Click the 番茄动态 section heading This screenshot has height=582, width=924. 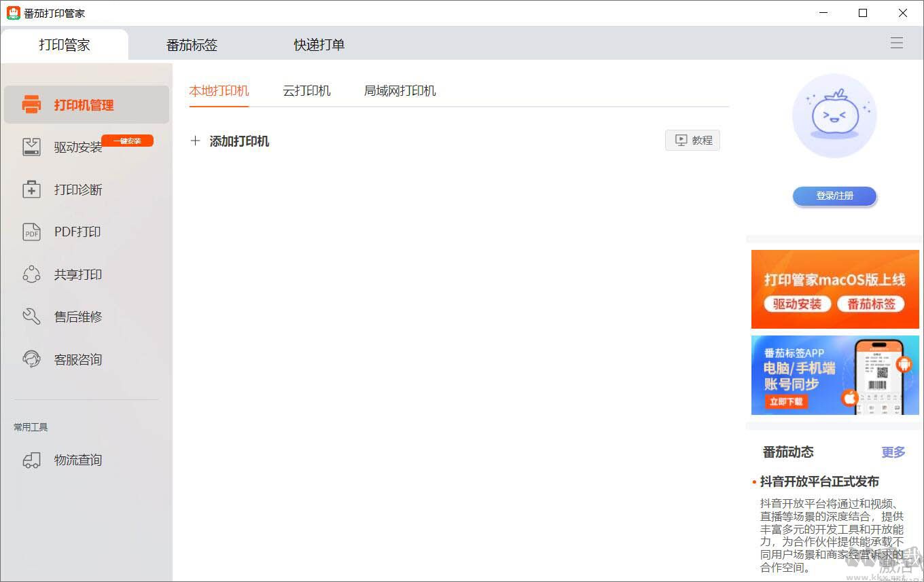788,452
